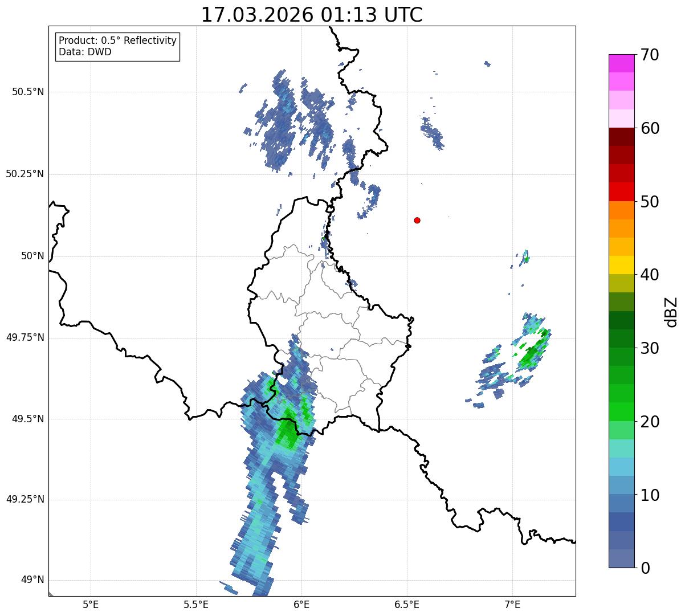Click the 49.5°N latitude label
Viewport: 685px width, 616px height.
[x=28, y=419]
